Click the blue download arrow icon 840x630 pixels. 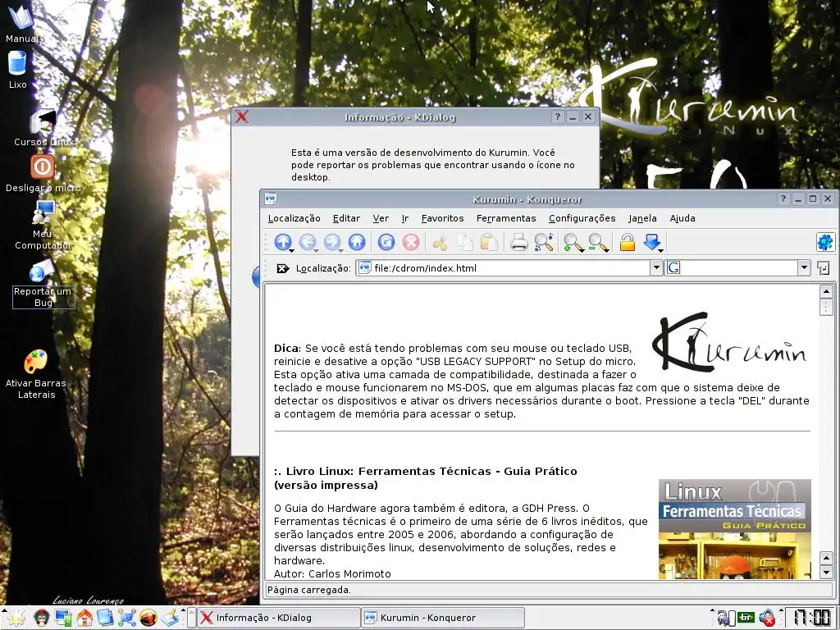(651, 241)
